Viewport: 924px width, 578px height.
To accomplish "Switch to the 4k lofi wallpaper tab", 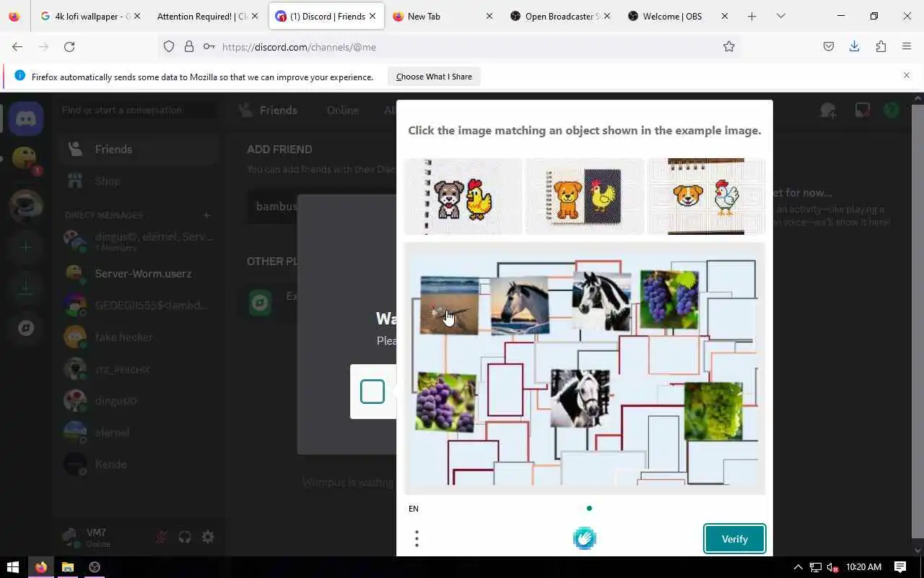I will tap(90, 16).
